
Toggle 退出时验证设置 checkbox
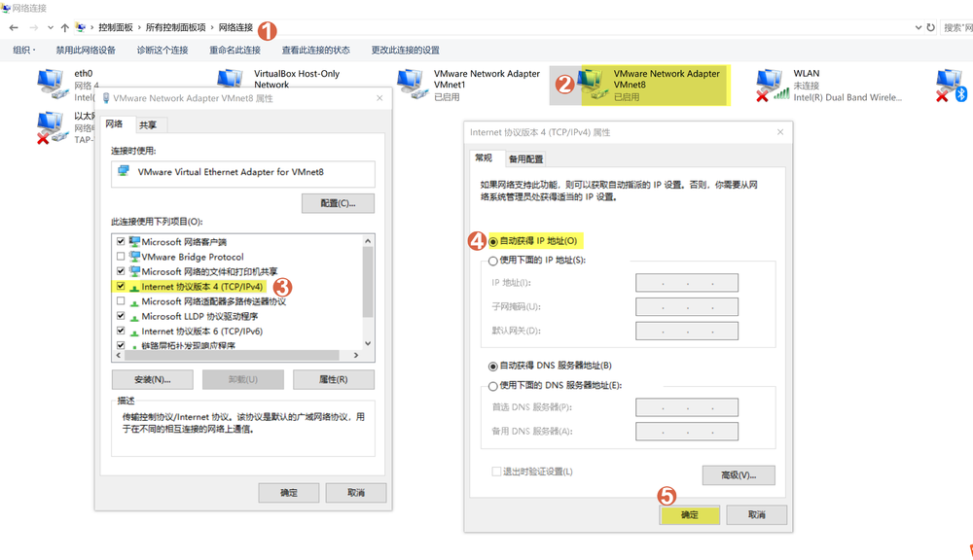[x=496, y=472]
